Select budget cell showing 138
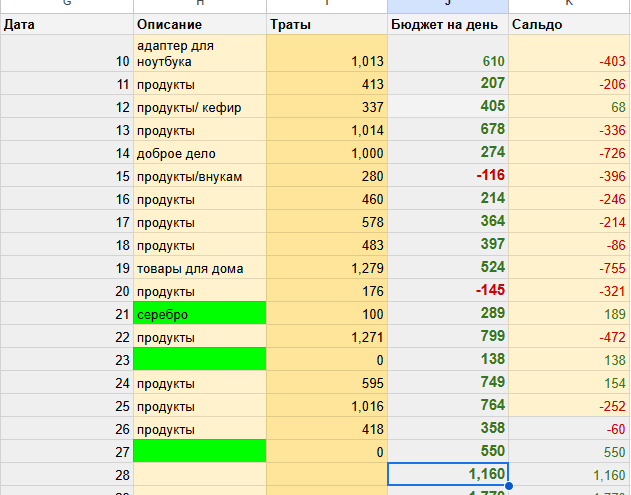The image size is (631, 495). click(448, 359)
